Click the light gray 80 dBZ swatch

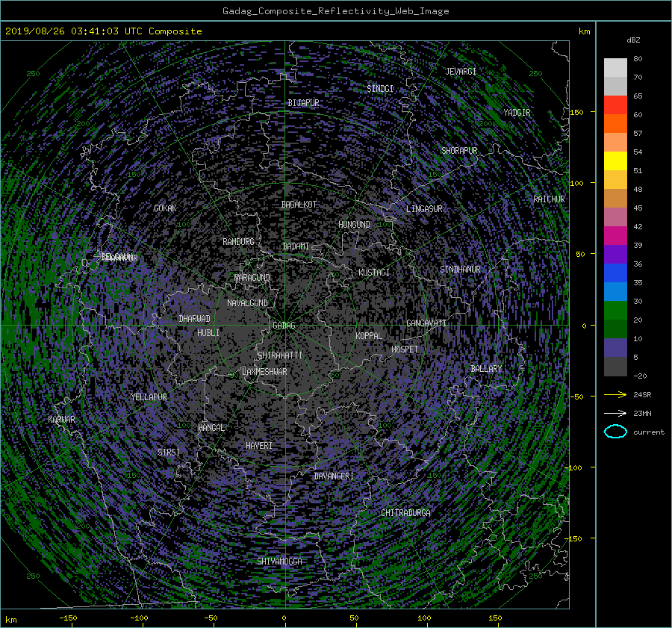coord(615,68)
